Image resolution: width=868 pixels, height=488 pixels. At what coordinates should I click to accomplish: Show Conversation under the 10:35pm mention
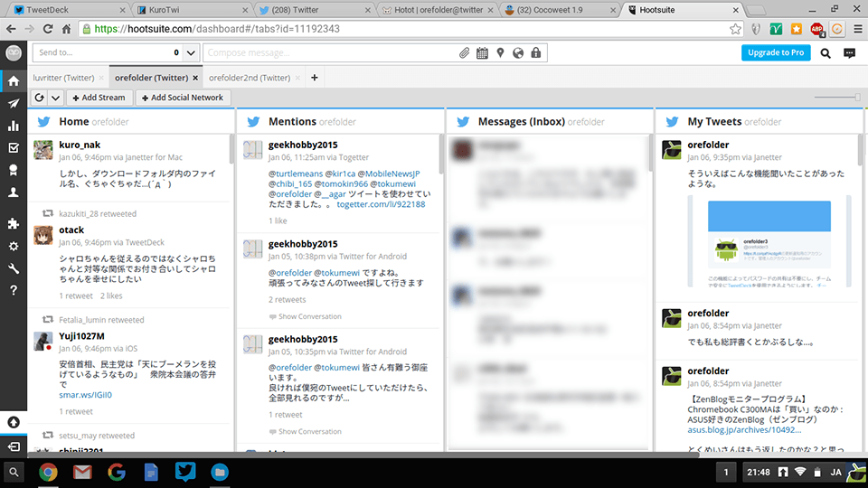click(305, 432)
